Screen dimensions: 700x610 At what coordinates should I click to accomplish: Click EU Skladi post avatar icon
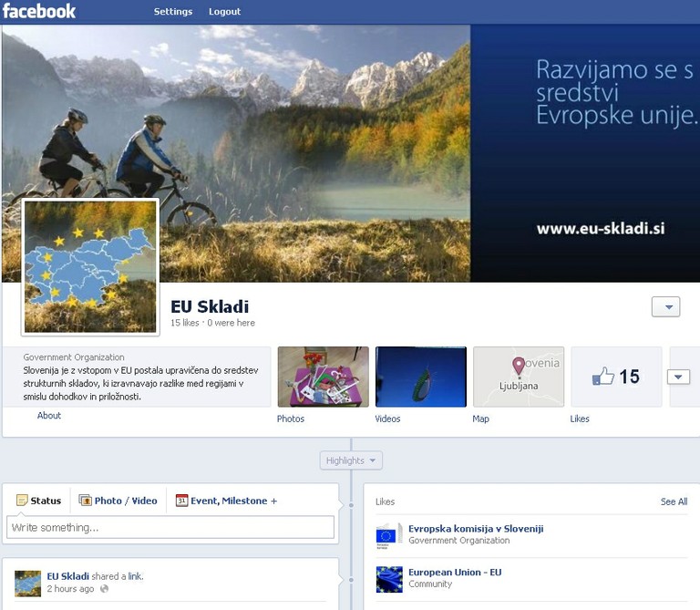tap(28, 583)
